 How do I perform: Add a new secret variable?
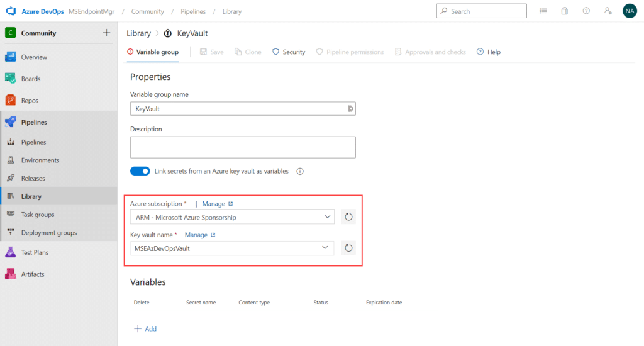pyautogui.click(x=145, y=329)
